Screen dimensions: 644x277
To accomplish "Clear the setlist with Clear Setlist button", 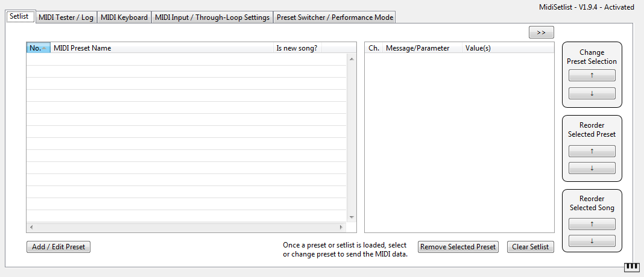I will click(x=530, y=247).
